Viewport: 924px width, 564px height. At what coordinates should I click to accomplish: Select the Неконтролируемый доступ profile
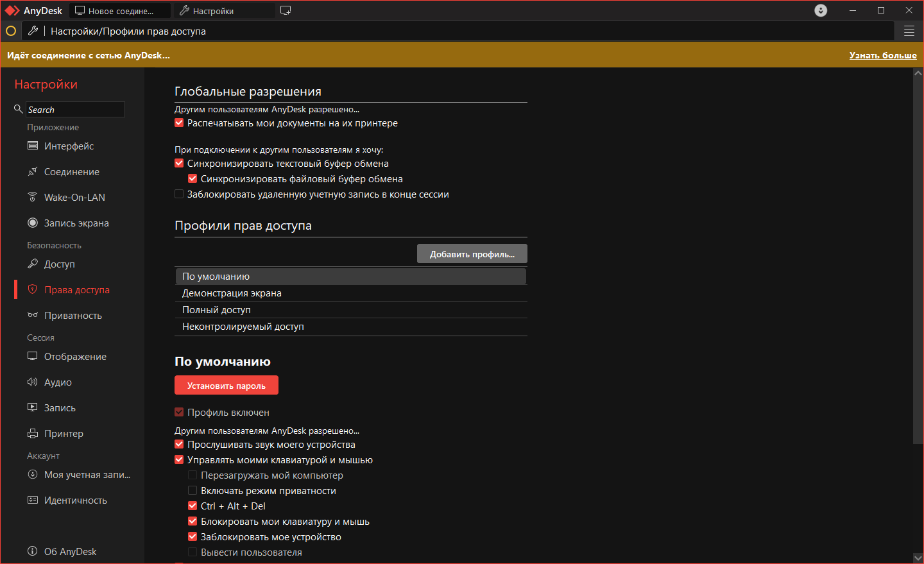click(x=351, y=327)
